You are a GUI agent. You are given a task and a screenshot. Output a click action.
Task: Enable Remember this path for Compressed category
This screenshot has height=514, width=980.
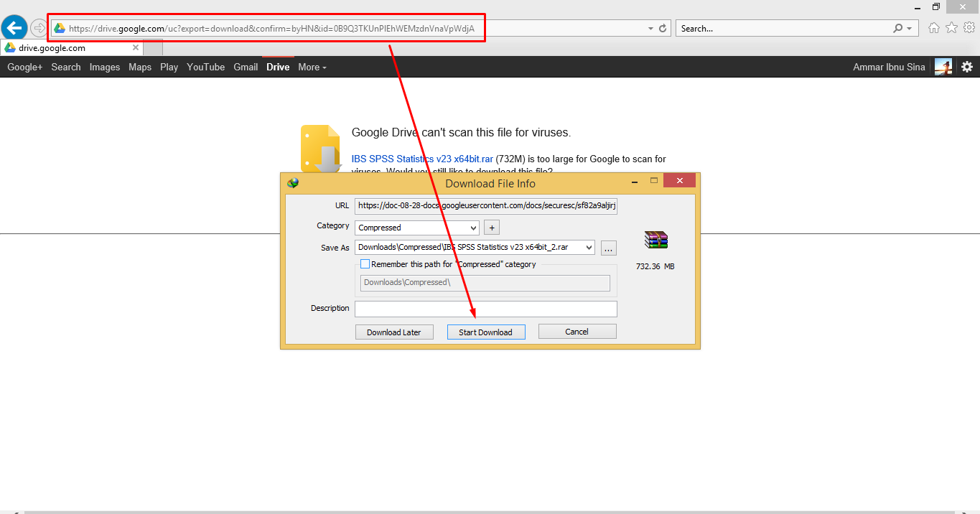(x=365, y=264)
